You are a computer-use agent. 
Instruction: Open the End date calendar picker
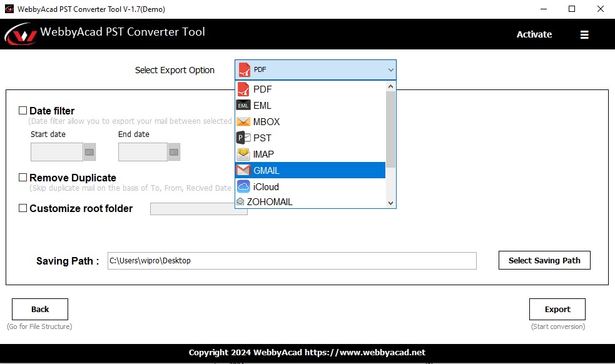(x=174, y=152)
